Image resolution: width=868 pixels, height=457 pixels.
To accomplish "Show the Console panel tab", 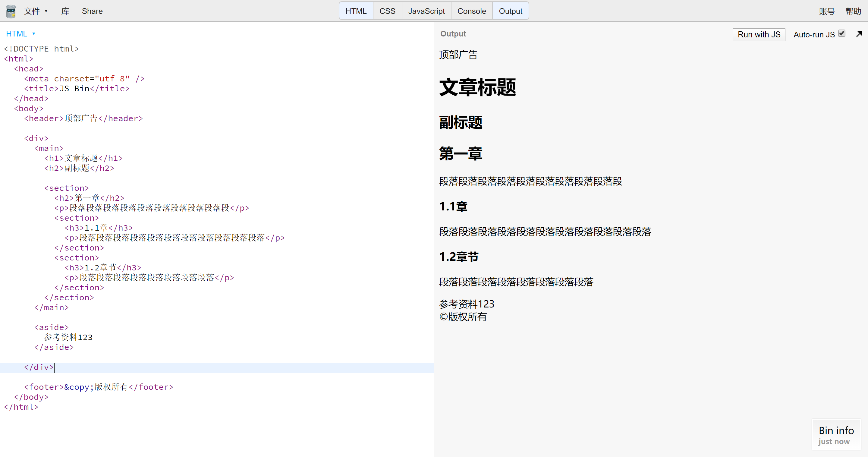I will (x=471, y=11).
